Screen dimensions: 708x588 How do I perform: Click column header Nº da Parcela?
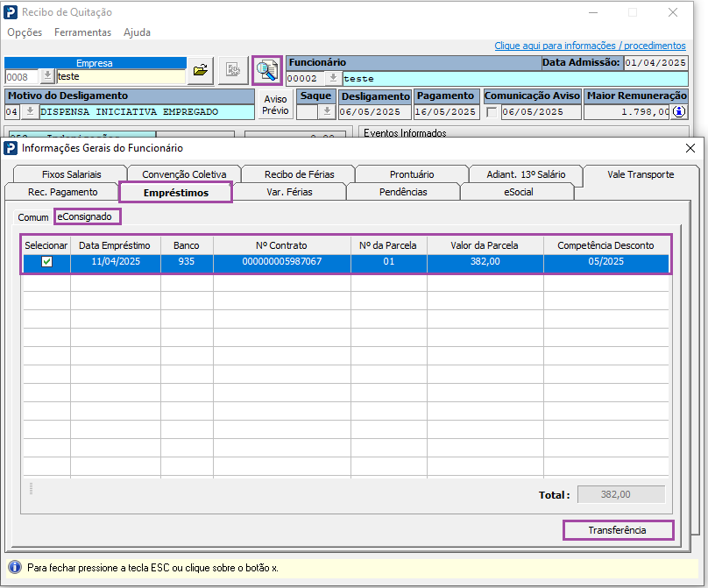[x=388, y=245]
